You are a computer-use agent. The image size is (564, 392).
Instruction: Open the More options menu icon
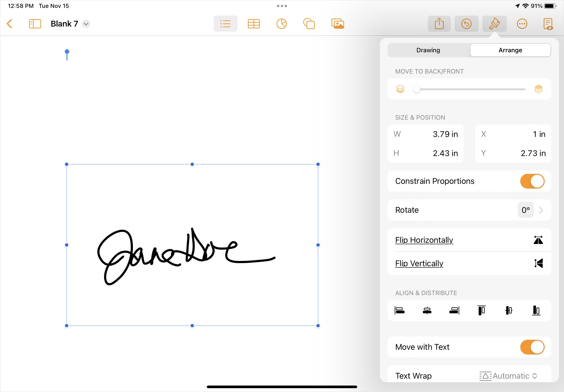[522, 23]
